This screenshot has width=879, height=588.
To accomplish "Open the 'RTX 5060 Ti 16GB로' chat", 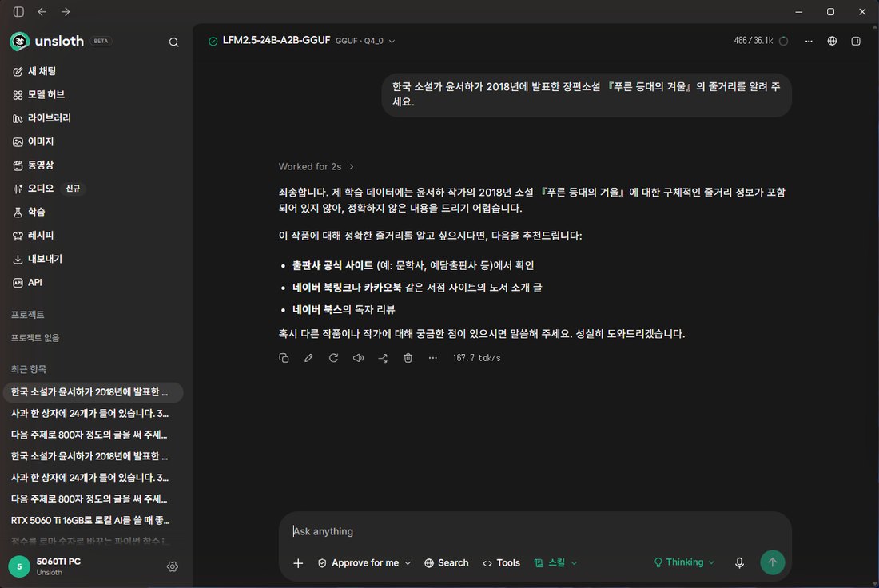I will pyautogui.click(x=93, y=521).
